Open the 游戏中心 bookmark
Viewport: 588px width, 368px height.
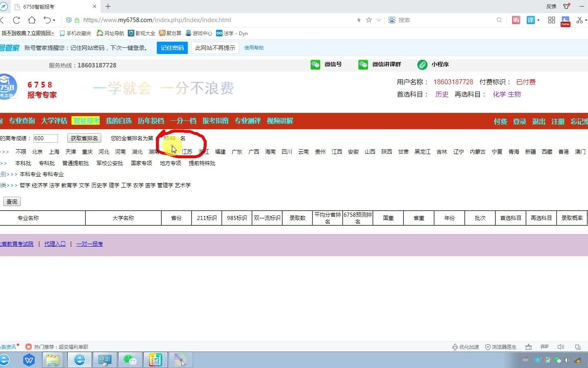pos(199,34)
